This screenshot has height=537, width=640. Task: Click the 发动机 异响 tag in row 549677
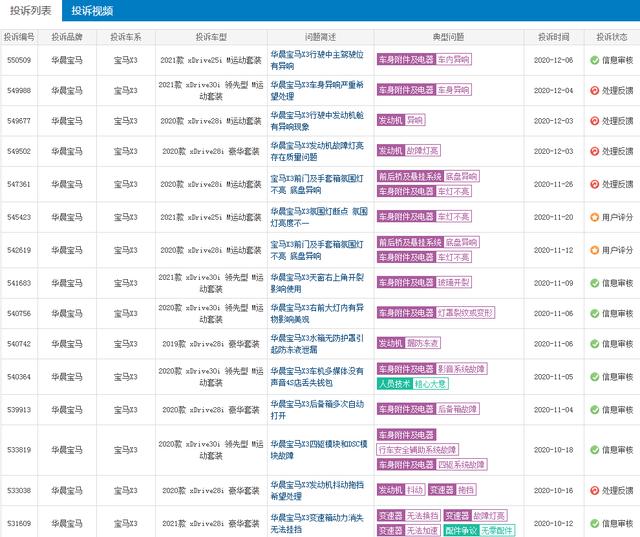[401, 120]
